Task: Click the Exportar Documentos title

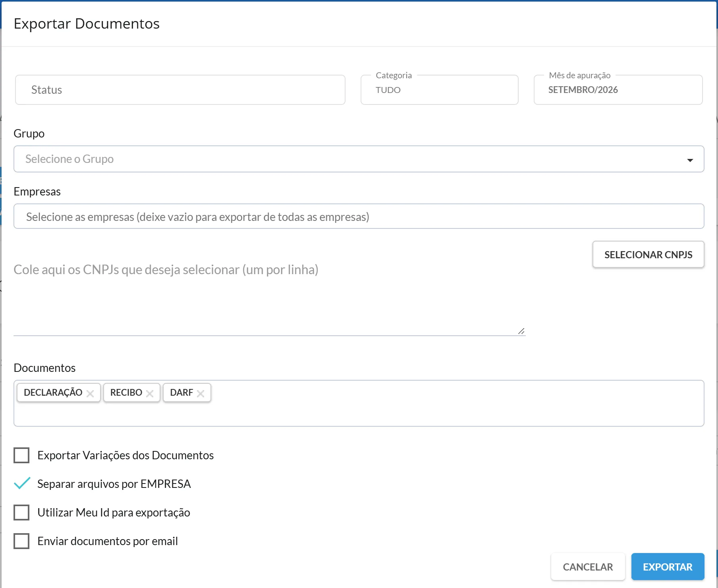Action: point(87,24)
